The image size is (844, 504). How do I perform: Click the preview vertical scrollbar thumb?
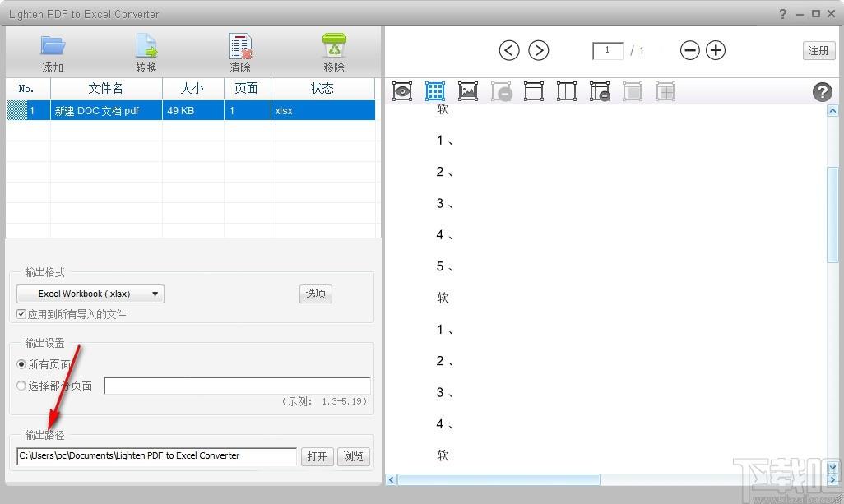[x=832, y=215]
